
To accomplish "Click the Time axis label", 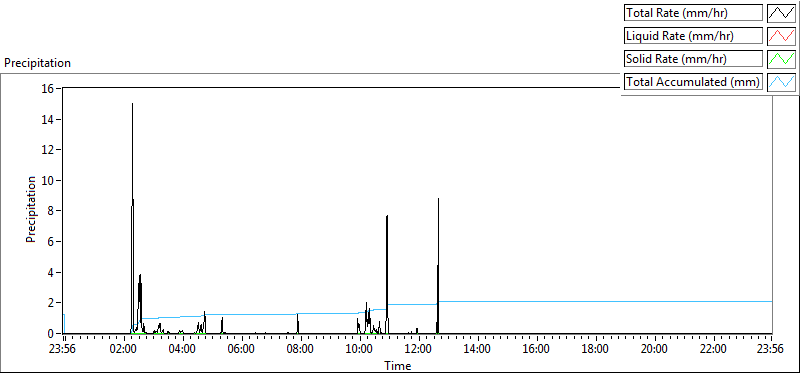I will [397, 365].
